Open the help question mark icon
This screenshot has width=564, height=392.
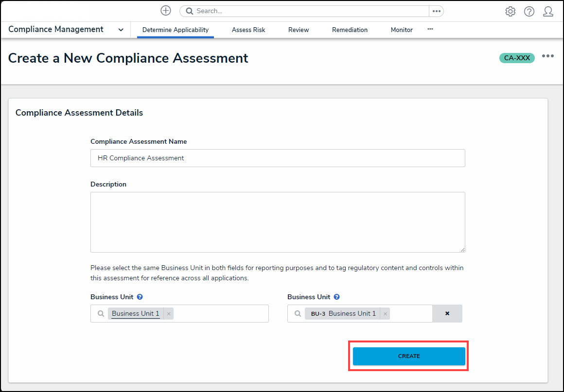click(x=529, y=12)
